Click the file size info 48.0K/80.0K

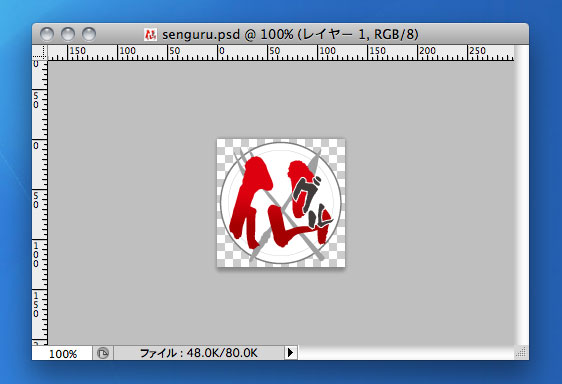coord(199,353)
